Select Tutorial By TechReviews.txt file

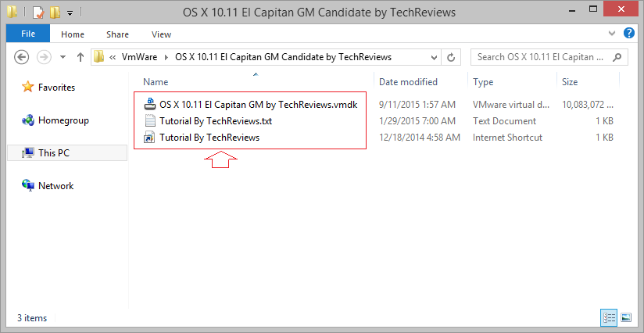(x=216, y=121)
